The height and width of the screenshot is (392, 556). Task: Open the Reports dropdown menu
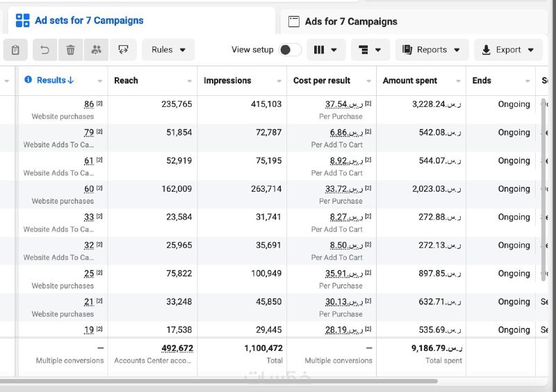431,50
